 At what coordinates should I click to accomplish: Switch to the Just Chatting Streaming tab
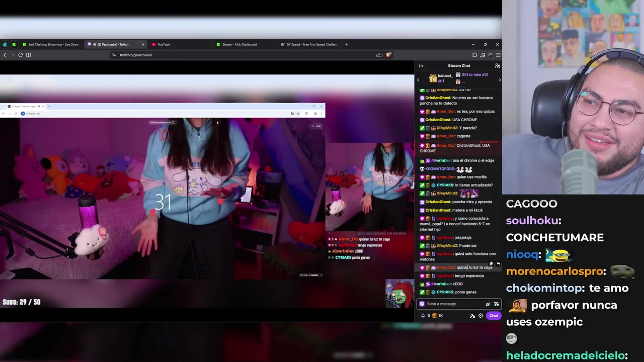pyautogui.click(x=51, y=44)
